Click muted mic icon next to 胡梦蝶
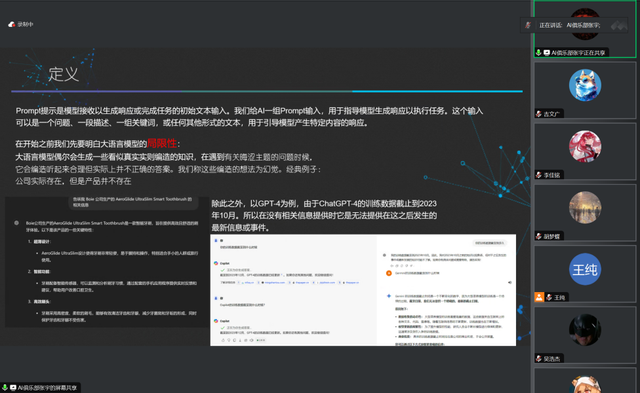Image resolution: width=640 pixels, height=393 pixels. [x=539, y=236]
